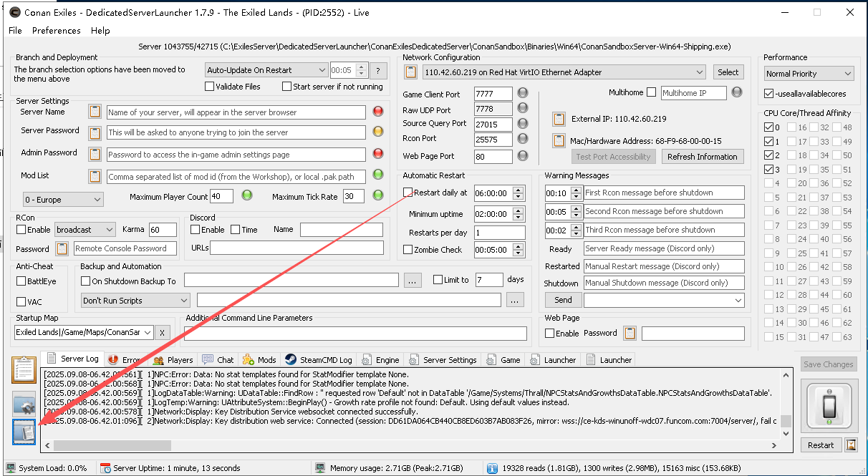Screen dimensions: 868x476
Task: Open the RCon broadcast dropdown
Action: pos(85,230)
